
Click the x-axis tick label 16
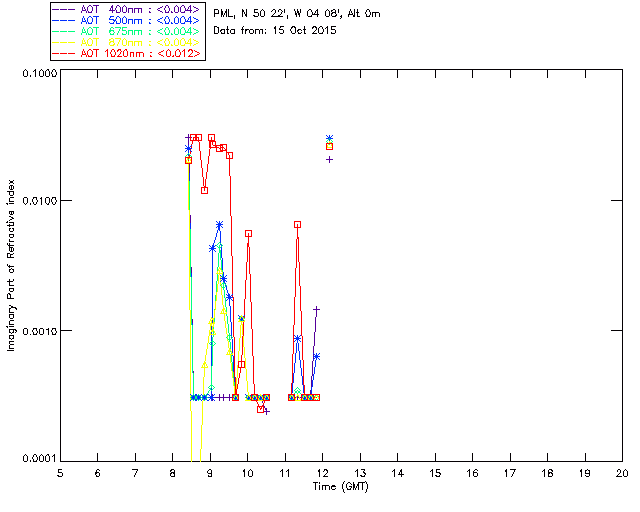click(472, 473)
